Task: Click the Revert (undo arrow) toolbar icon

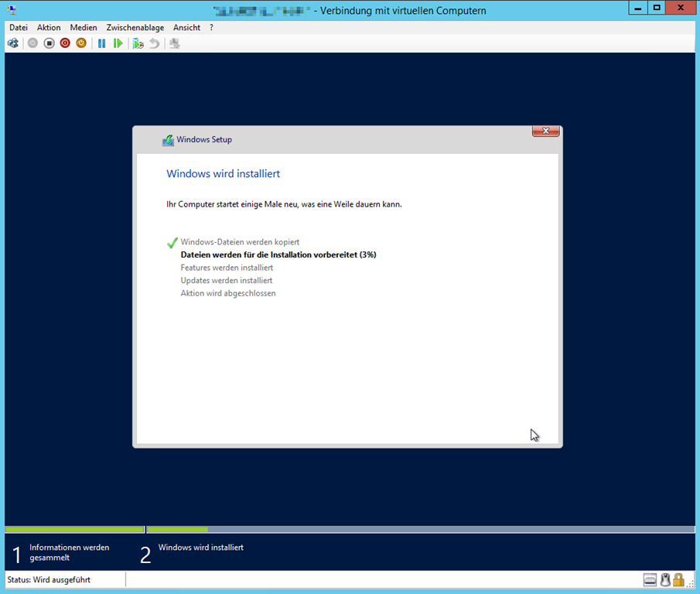Action: 155,43
